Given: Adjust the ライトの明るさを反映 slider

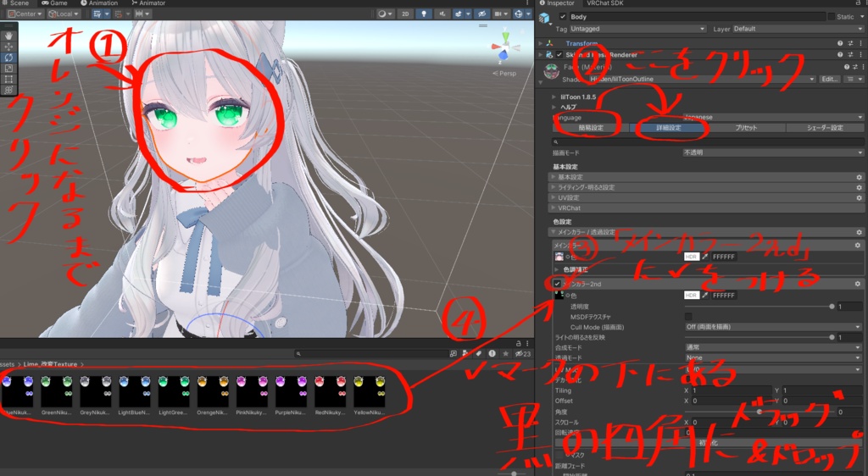Looking at the screenshot, I should pos(759,337).
